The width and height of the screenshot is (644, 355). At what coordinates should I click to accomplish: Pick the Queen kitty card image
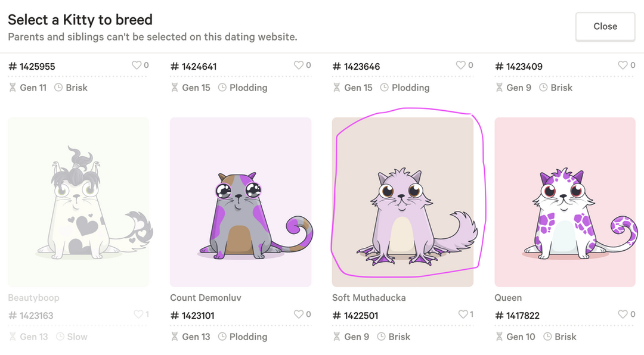click(565, 202)
